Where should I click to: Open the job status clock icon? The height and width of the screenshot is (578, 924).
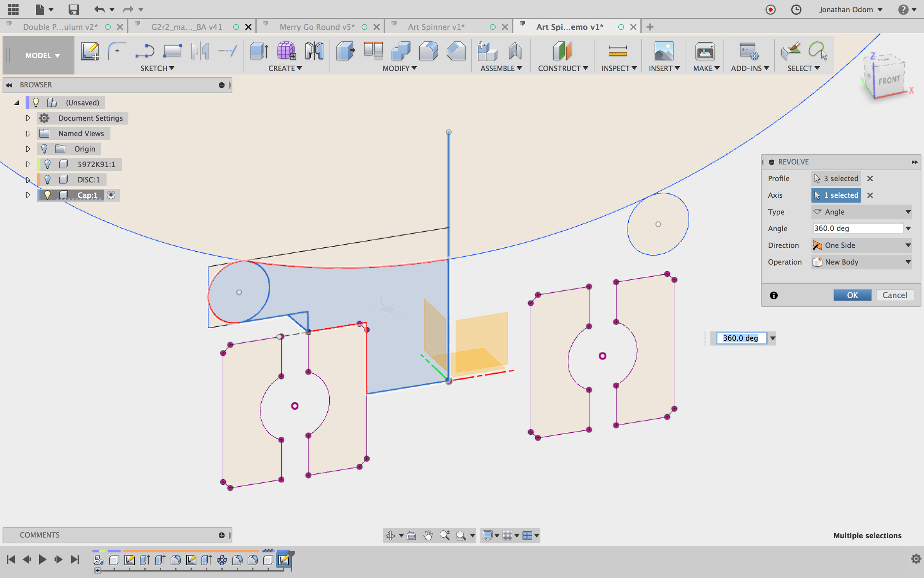pos(796,9)
